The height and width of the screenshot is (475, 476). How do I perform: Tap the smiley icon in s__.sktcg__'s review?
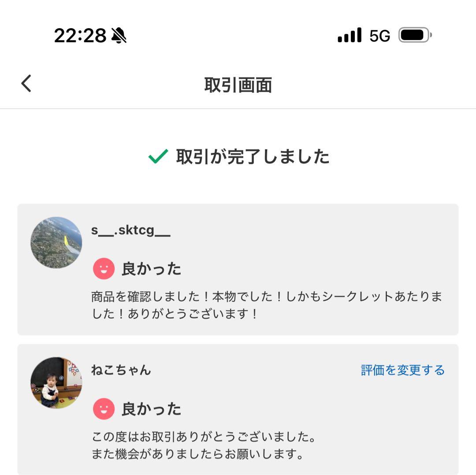pos(104,269)
